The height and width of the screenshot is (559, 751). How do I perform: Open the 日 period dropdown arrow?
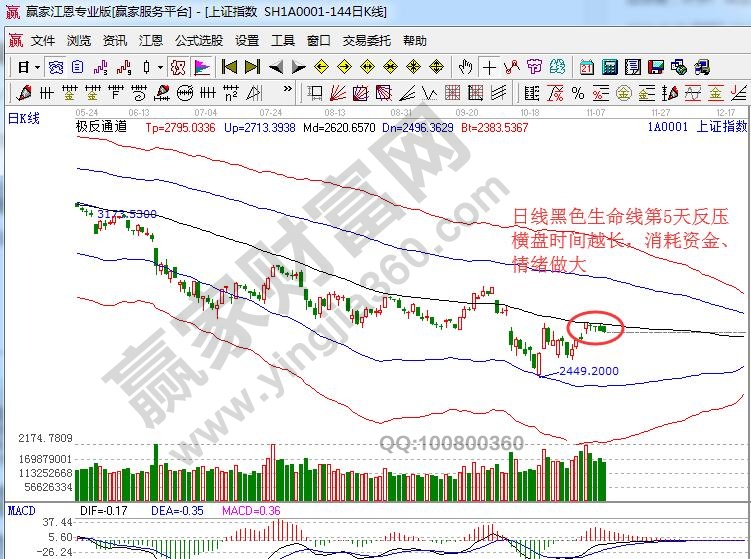click(38, 67)
